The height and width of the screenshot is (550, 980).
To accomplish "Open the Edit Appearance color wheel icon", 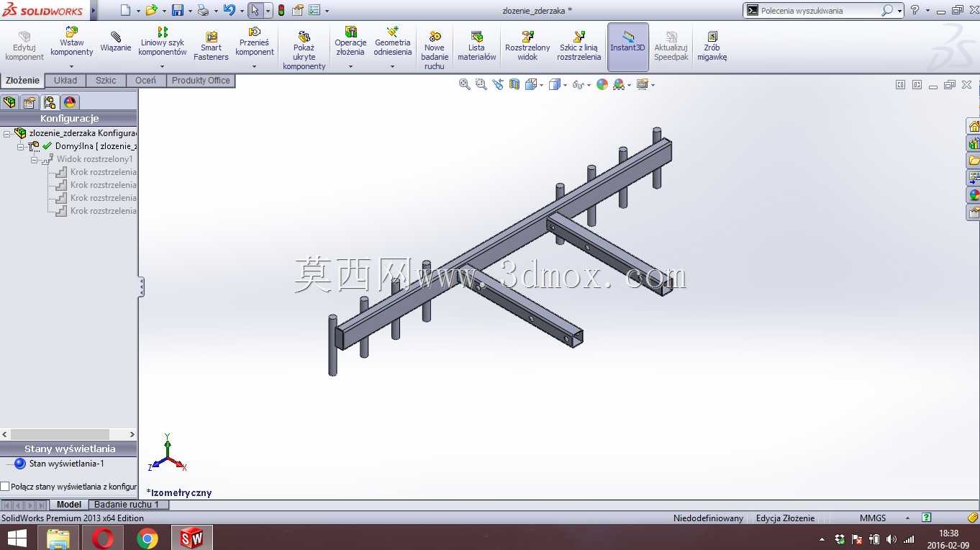I will tap(602, 84).
